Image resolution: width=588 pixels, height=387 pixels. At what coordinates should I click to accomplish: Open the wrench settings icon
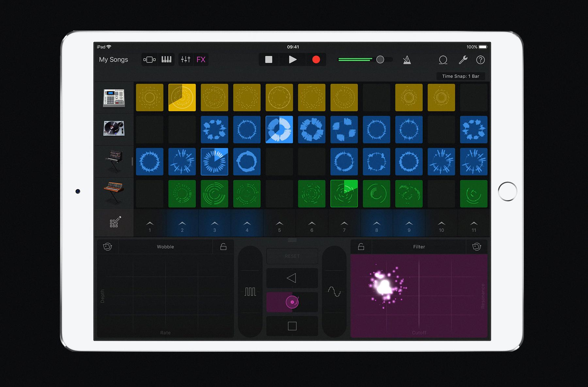[x=464, y=60]
